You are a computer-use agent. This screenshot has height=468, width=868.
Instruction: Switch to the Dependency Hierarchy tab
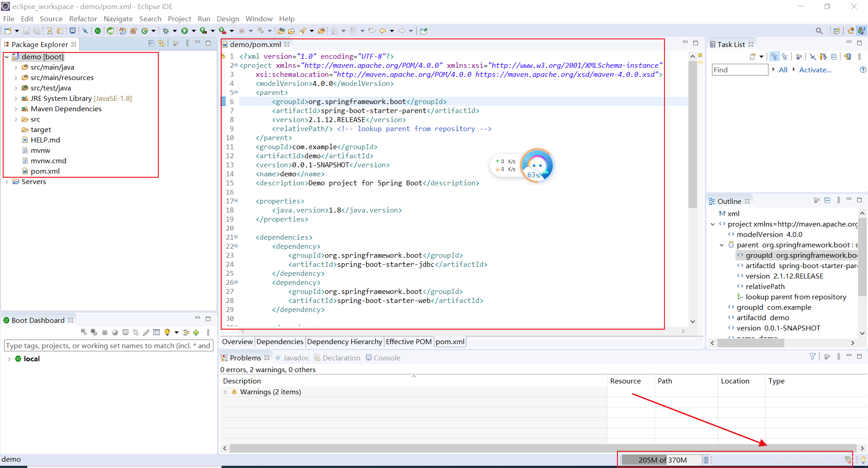tap(345, 341)
